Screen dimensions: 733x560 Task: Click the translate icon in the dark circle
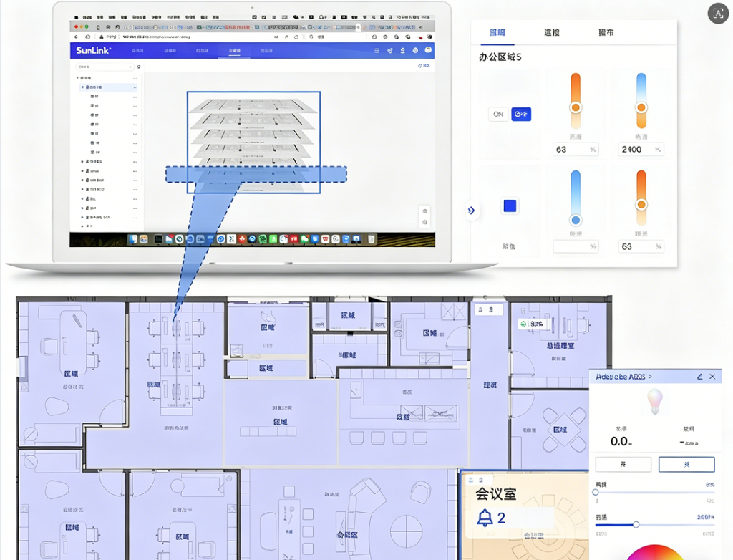(718, 13)
